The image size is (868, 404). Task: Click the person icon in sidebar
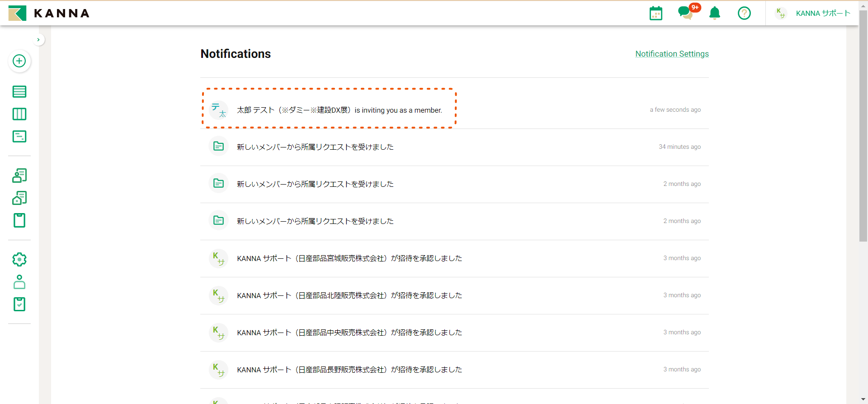[19, 282]
